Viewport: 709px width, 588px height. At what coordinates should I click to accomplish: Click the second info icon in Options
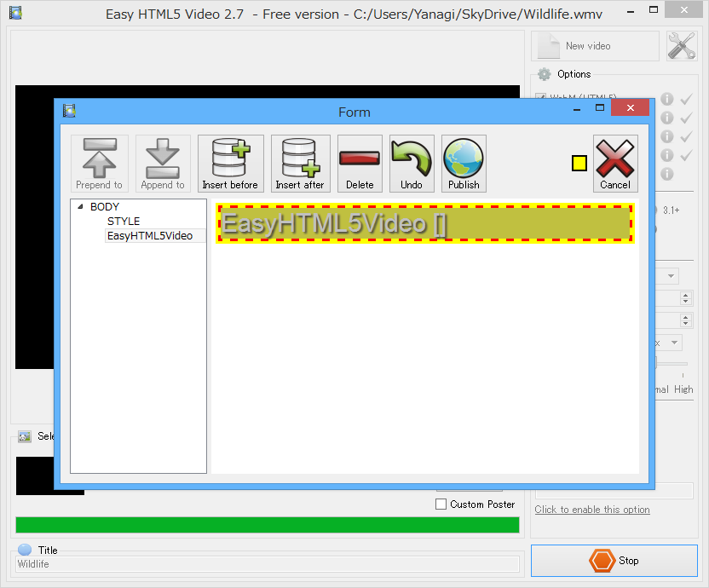667,118
